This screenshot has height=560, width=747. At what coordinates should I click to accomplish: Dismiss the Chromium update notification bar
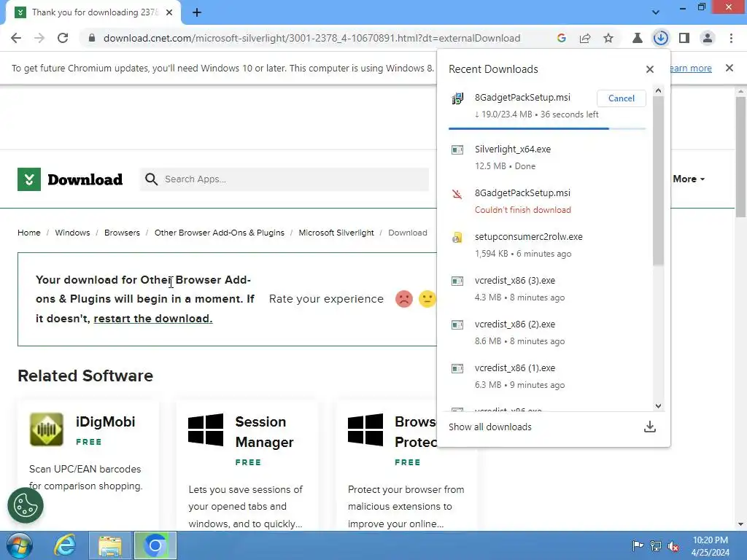pos(729,68)
